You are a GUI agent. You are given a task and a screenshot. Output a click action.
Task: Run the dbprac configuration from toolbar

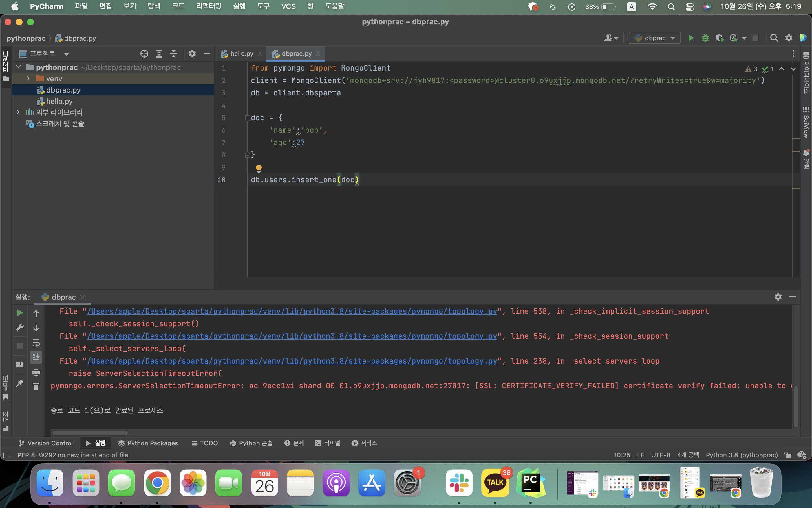[690, 38]
